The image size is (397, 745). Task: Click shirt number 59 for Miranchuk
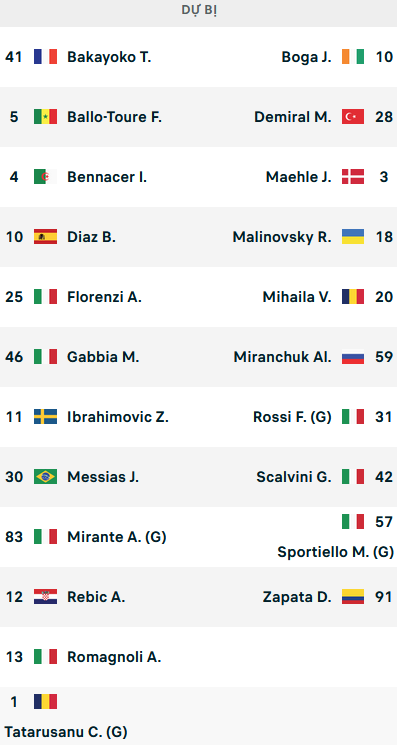click(384, 357)
